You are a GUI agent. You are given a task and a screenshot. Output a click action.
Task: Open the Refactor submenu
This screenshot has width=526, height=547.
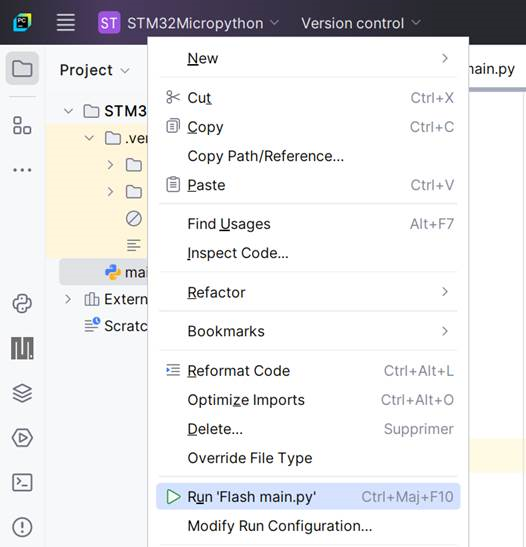click(x=308, y=292)
